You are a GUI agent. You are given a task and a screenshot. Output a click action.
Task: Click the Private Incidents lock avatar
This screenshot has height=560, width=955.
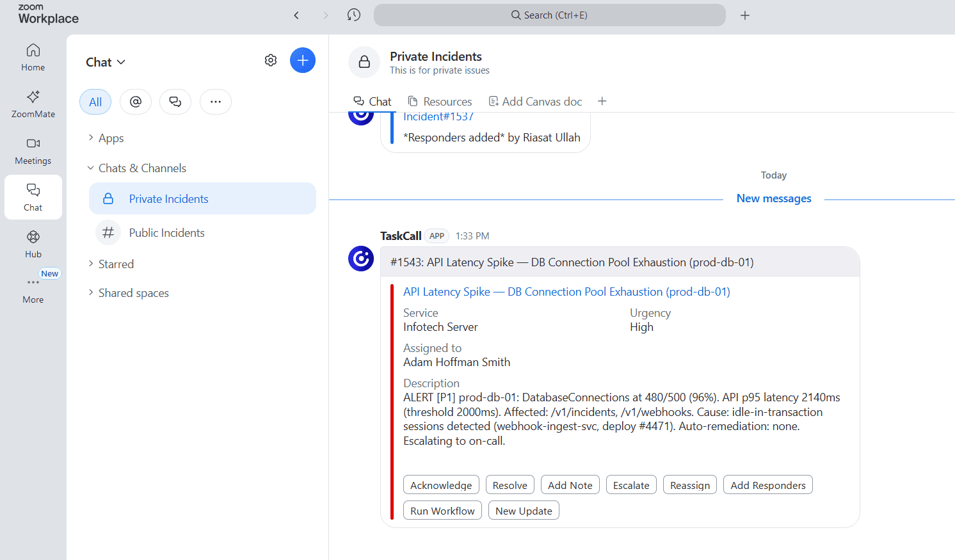pyautogui.click(x=364, y=62)
